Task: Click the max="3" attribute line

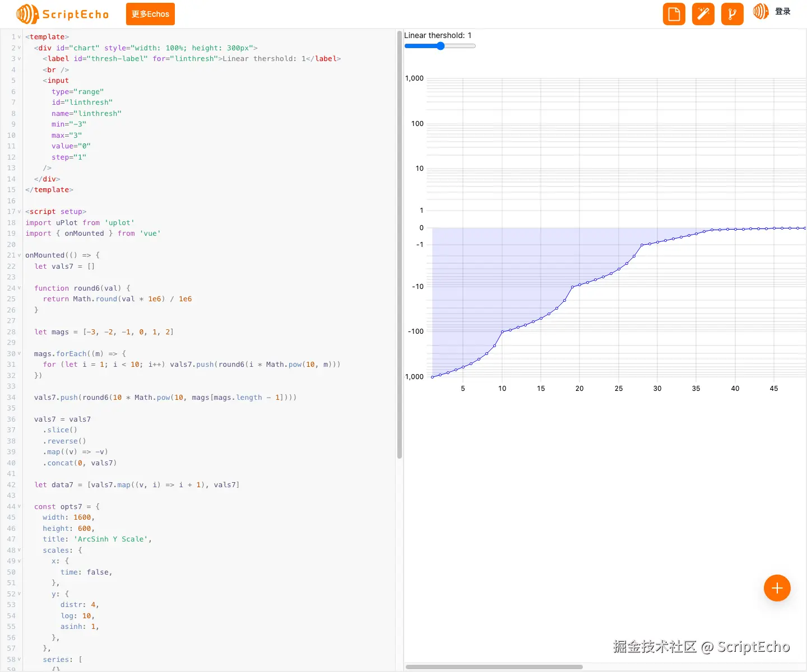Action: click(x=67, y=136)
